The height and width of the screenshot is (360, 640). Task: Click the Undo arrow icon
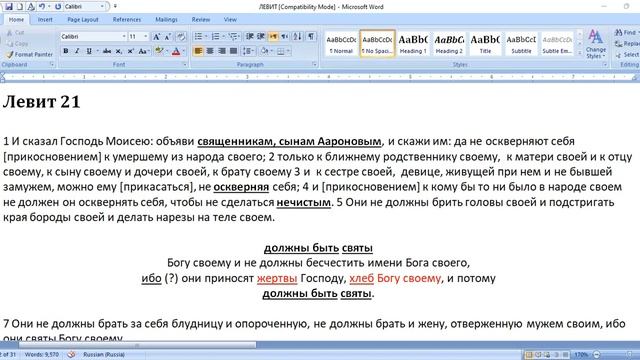coord(42,7)
